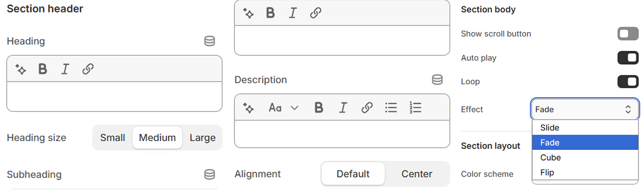Image resolution: width=644 pixels, height=190 pixels.
Task: Choose Cube from the effect list
Action: click(551, 158)
